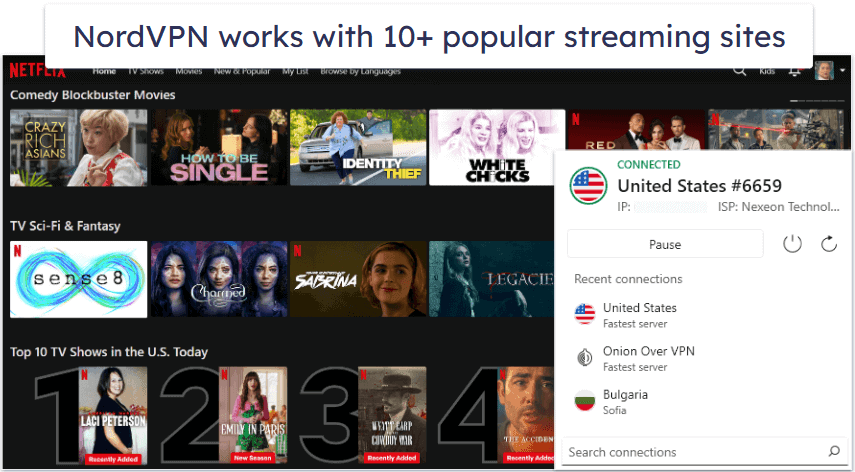Click the connected United States flag icon
Viewport: 855px width, 472px height.
click(x=587, y=186)
